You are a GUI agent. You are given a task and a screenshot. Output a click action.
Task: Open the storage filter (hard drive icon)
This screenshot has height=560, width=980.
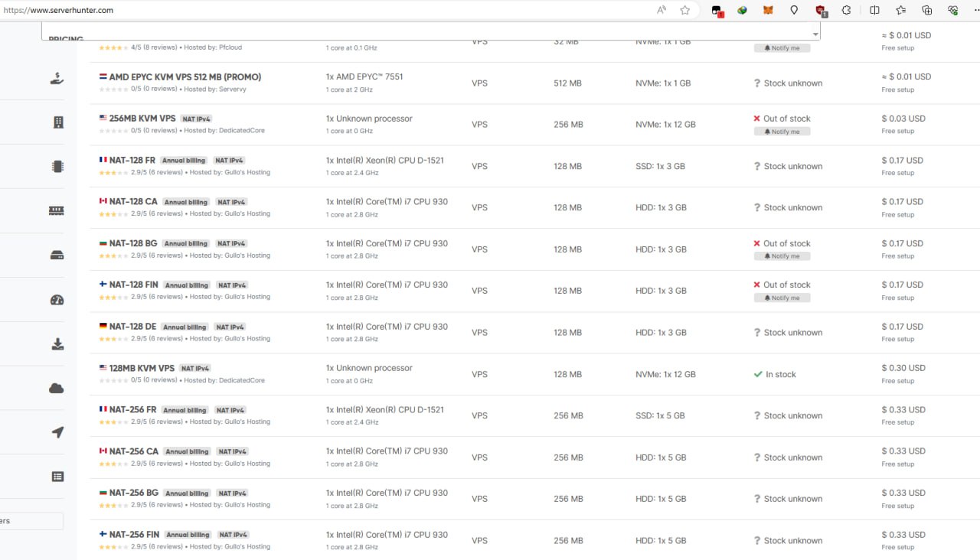[57, 256]
